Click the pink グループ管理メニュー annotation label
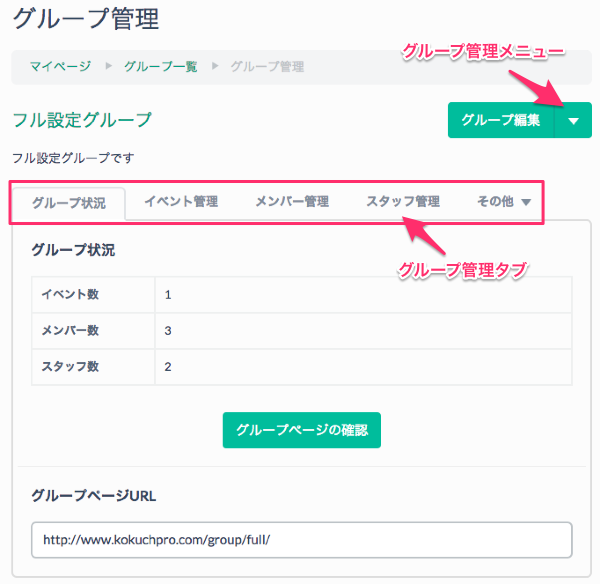Screen dimensions: 600x584 tap(483, 51)
